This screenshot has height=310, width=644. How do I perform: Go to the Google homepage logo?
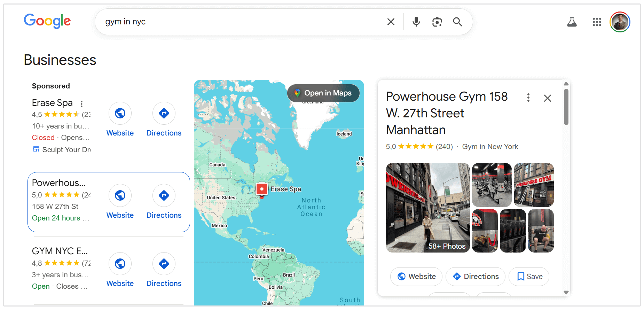pyautogui.click(x=47, y=21)
